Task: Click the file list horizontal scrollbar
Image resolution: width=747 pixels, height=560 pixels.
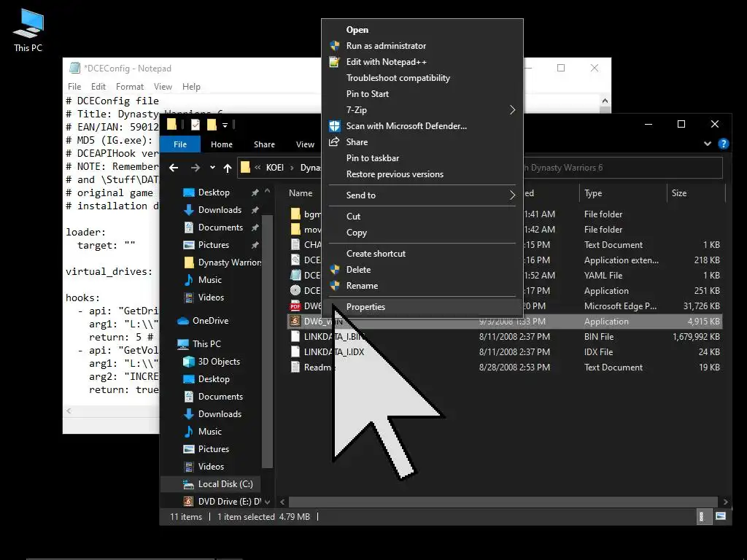Action: pos(503,502)
